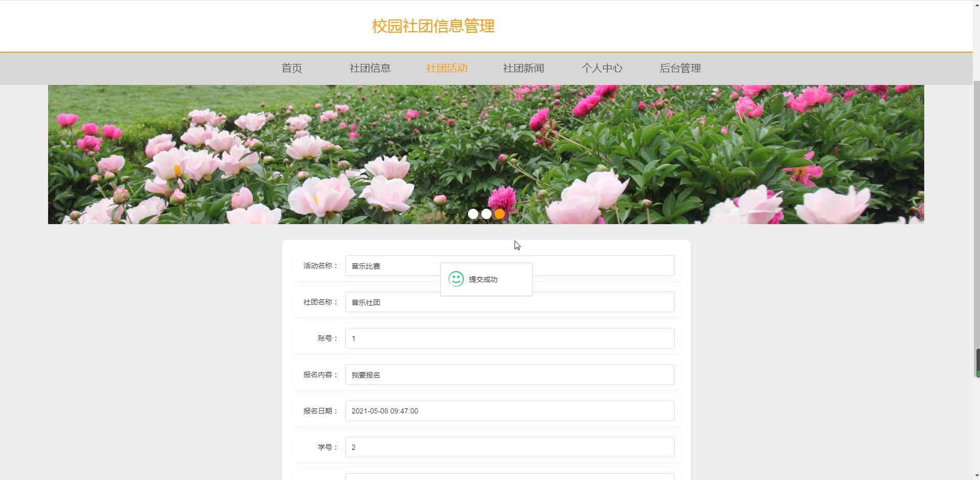Viewport: 980px width, 480px height.
Task: Edit the 报名内容 field
Action: pos(509,375)
